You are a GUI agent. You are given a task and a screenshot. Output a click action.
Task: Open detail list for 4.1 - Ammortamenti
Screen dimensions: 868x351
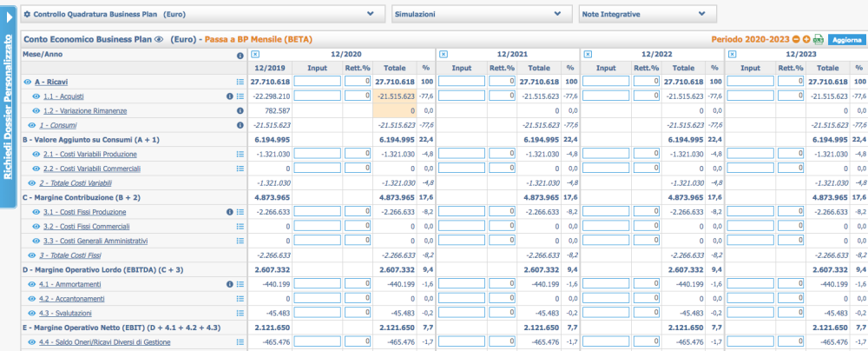click(240, 284)
